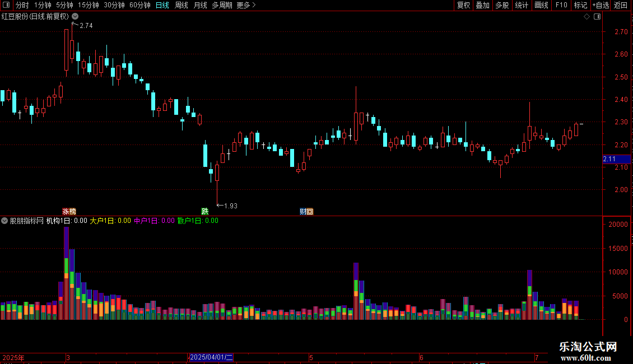The height and width of the screenshot is (364, 633).
Task: Click the diamond marker icon above chart
Action: click(587, 17)
